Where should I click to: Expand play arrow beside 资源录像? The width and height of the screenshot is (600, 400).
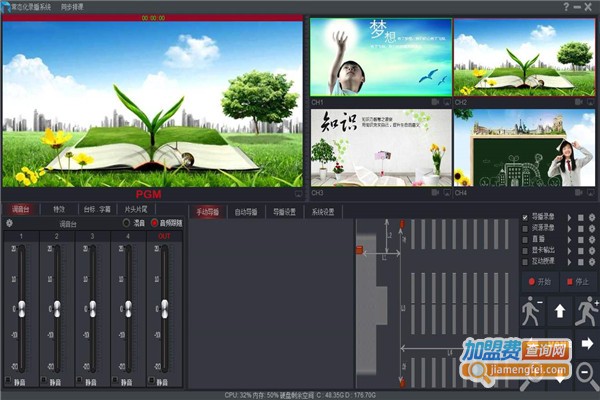click(x=570, y=228)
